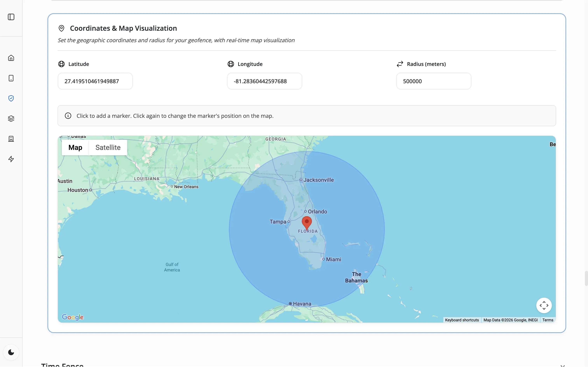Click the swap arrows icon beside Radius

[400, 64]
